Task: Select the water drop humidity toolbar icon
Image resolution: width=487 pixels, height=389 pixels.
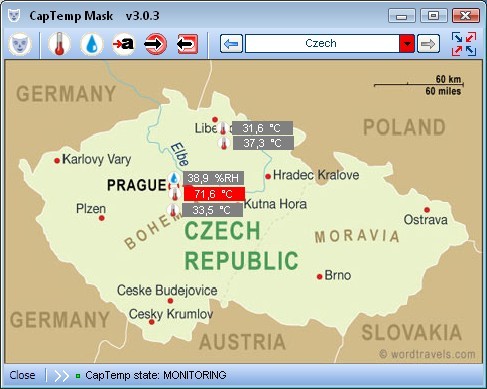Action: pos(92,44)
